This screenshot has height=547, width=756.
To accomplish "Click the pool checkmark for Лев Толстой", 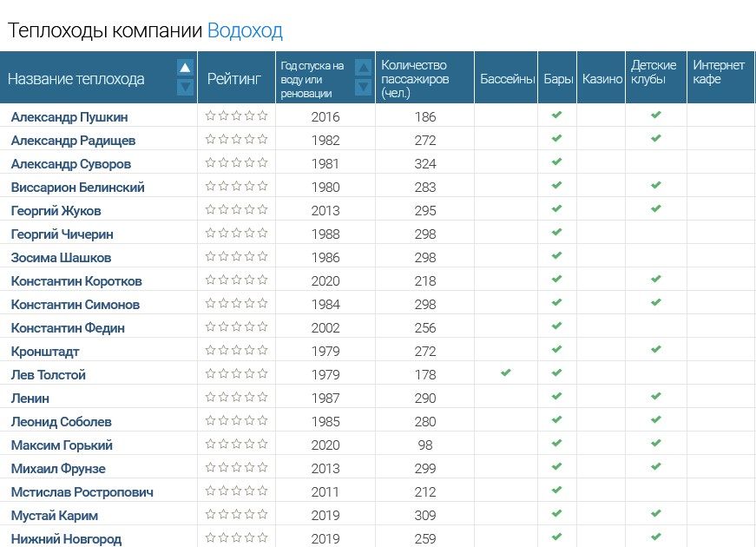I will [x=506, y=373].
